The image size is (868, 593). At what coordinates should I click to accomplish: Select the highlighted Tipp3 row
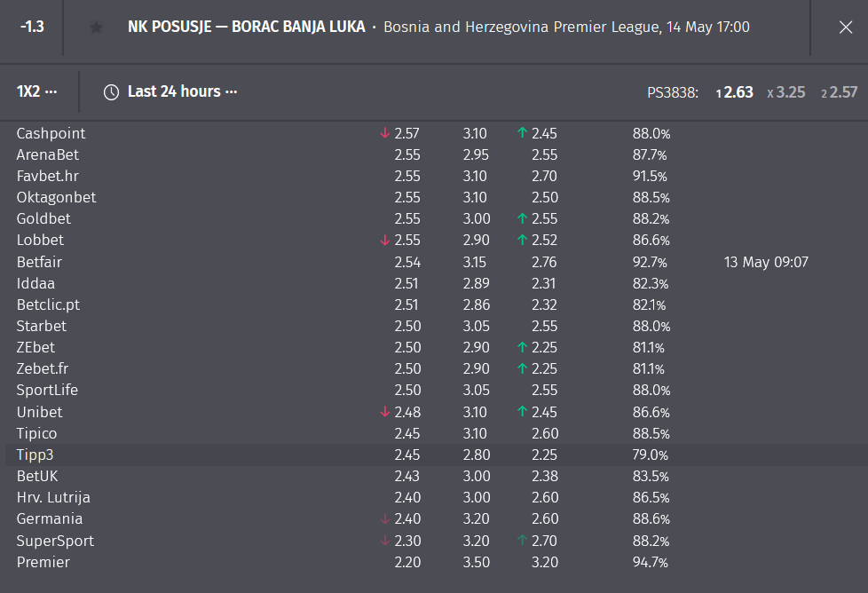click(x=434, y=455)
